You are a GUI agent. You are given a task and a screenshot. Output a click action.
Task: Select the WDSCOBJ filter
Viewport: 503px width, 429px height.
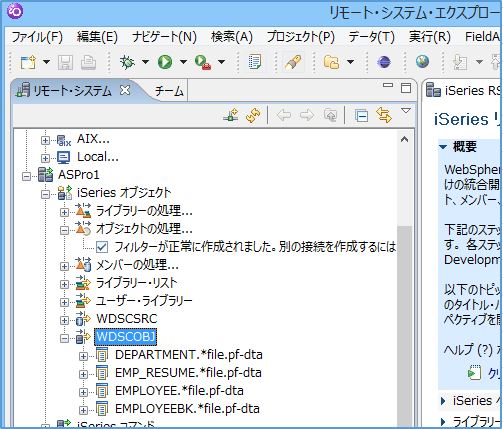pyautogui.click(x=126, y=337)
